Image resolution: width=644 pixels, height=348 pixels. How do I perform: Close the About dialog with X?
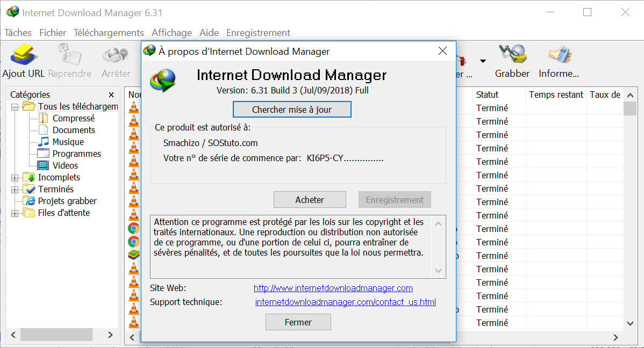(x=443, y=51)
